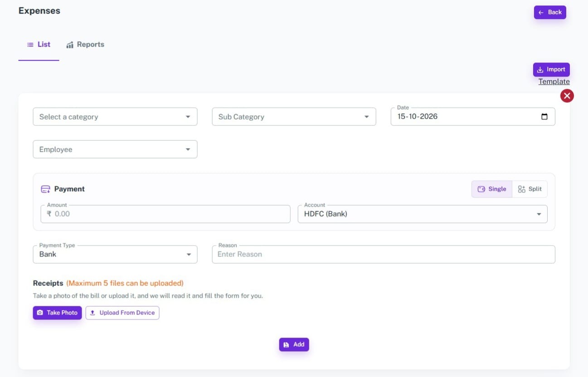Image resolution: width=588 pixels, height=377 pixels.
Task: Focus the Amount input field
Action: (165, 214)
